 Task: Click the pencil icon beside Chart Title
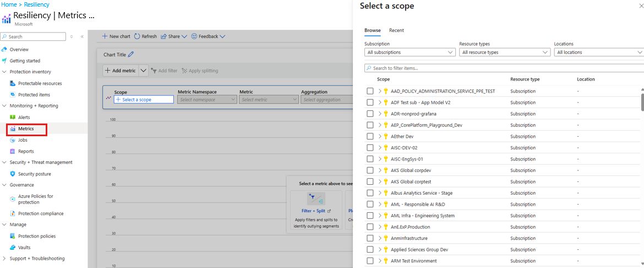pos(131,55)
